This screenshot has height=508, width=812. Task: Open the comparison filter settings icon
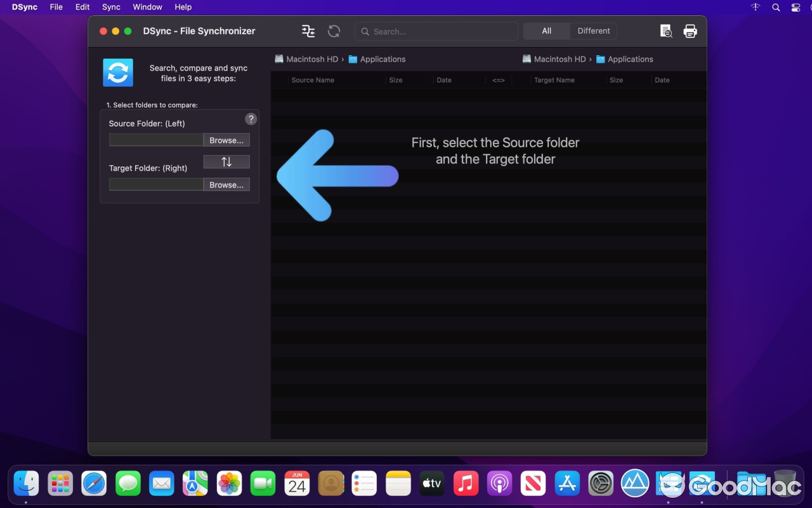click(308, 30)
